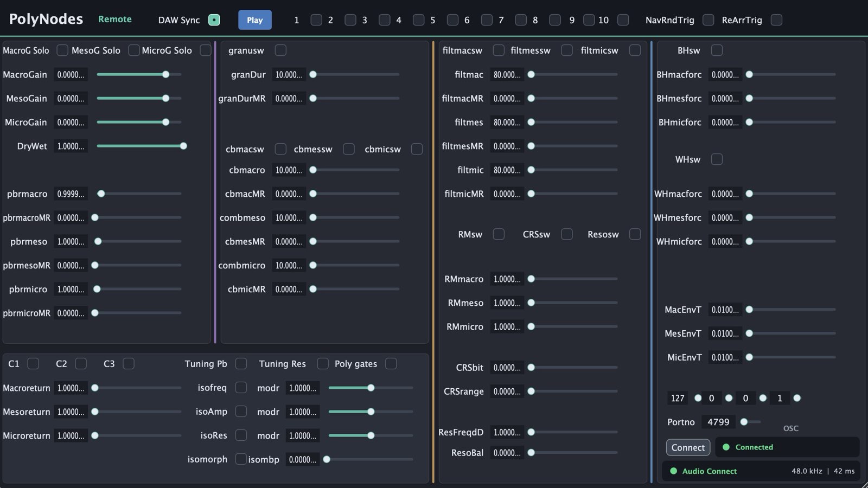The height and width of the screenshot is (488, 868).
Task: Click the filtmes value field
Action: (x=507, y=122)
